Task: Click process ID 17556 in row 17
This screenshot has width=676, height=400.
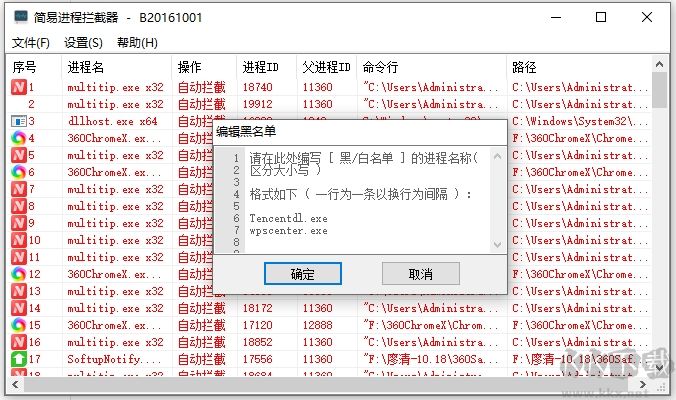Action: point(257,359)
